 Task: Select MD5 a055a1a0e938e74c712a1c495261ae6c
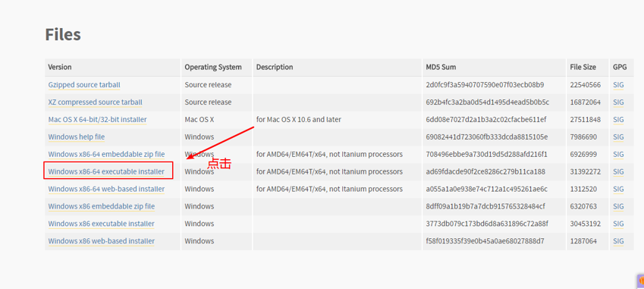487,189
